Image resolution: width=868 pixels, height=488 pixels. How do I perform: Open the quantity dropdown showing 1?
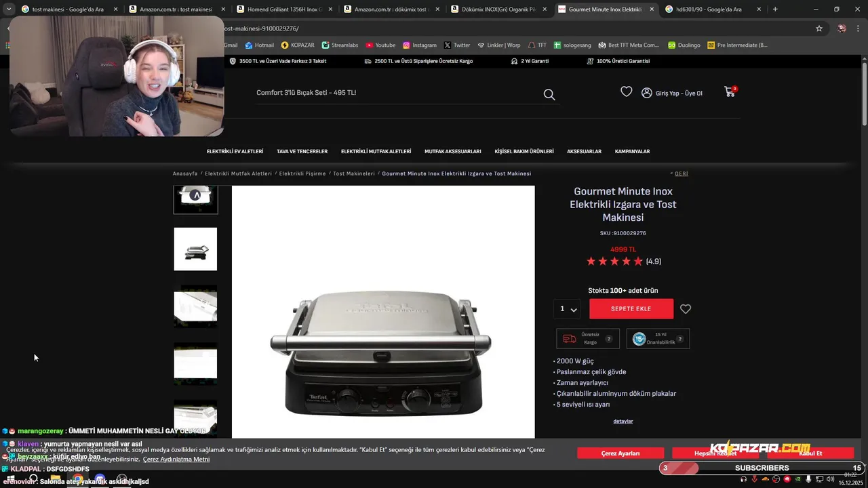pyautogui.click(x=568, y=309)
